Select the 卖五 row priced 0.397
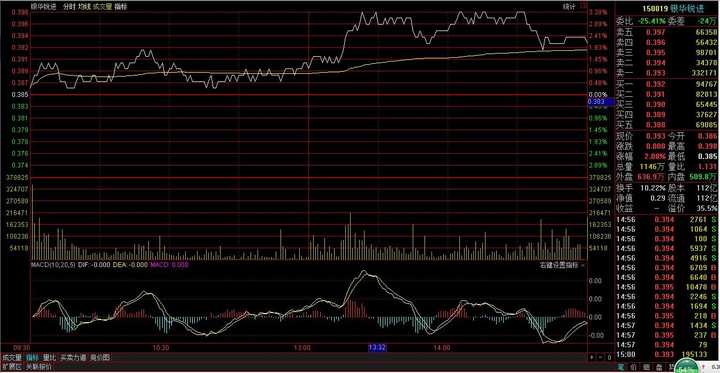 click(x=667, y=32)
